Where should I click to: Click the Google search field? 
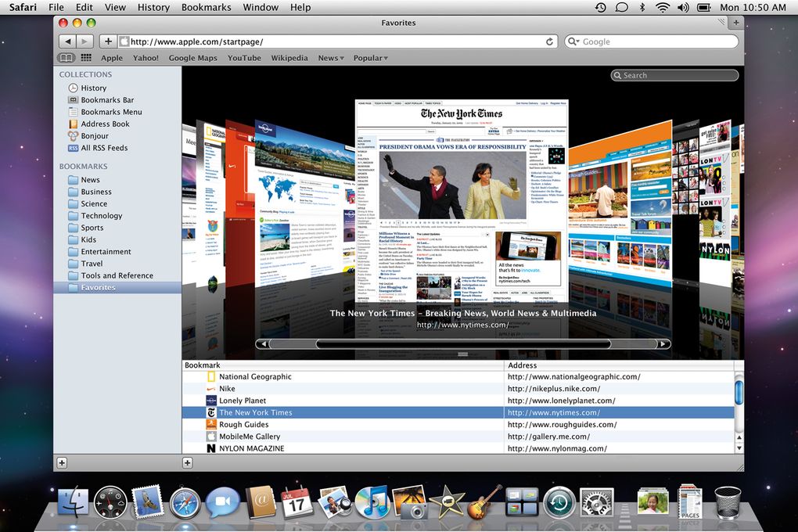(x=652, y=41)
